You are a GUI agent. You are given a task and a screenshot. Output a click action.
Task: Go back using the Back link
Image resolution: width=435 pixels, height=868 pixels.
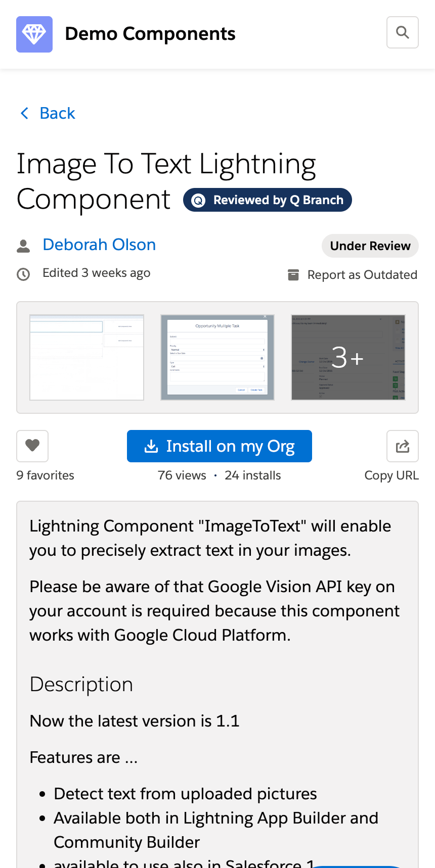coord(57,113)
